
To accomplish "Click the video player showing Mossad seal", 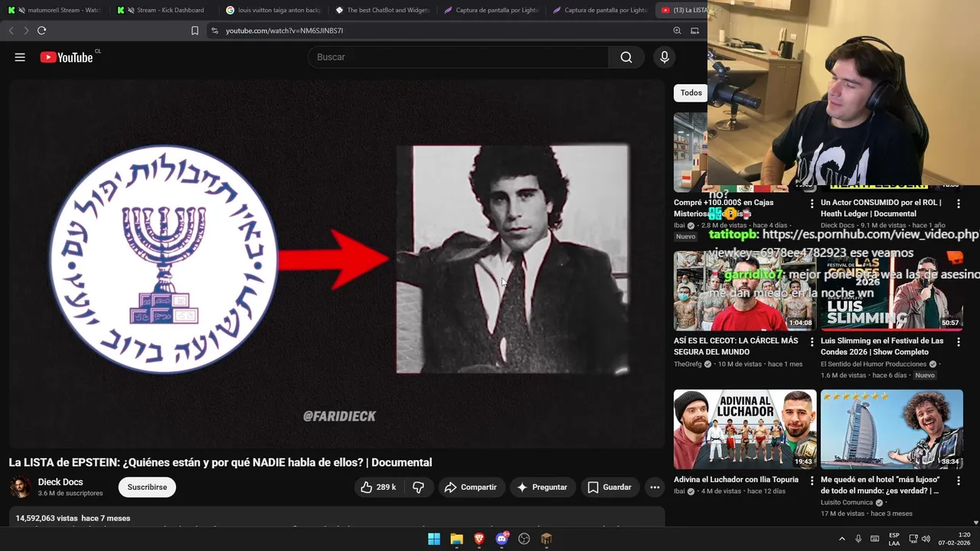I will 337,264.
